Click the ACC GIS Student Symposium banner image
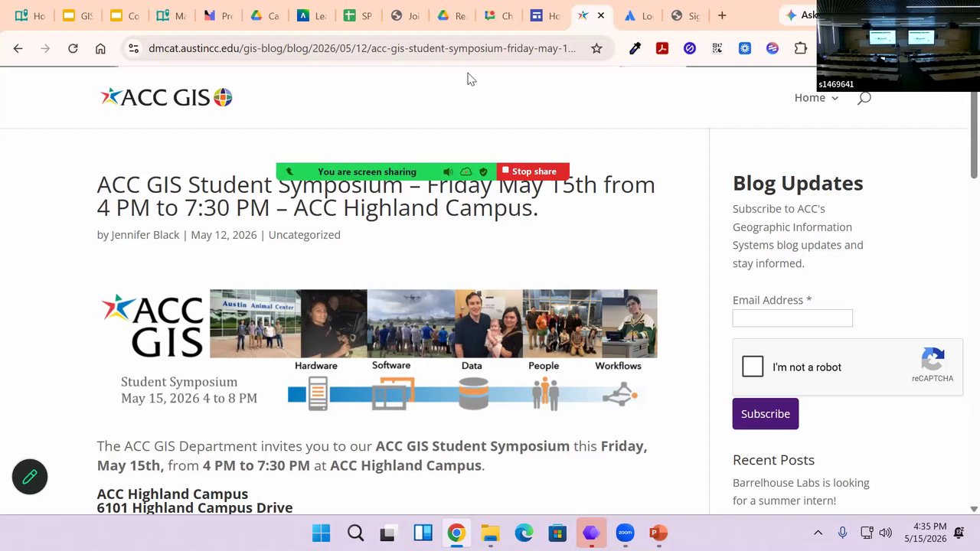The width and height of the screenshot is (980, 551). point(377,350)
